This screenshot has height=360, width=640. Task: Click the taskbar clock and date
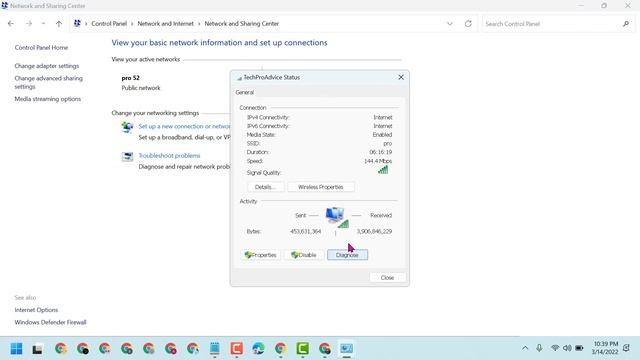[606, 348]
